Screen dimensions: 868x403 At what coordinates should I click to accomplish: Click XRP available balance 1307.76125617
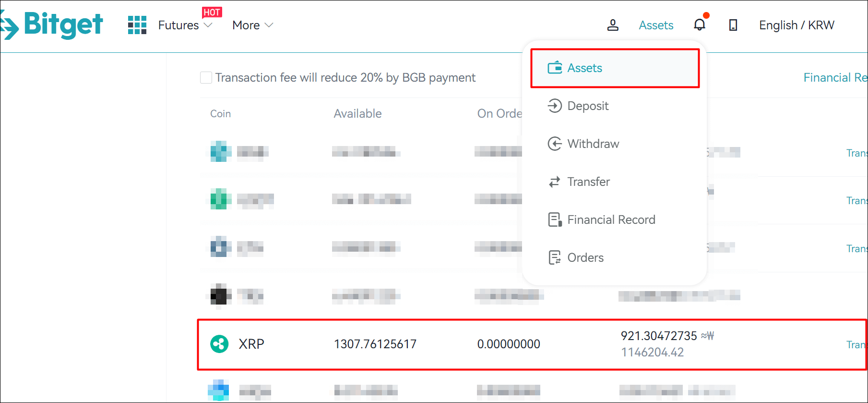click(375, 344)
